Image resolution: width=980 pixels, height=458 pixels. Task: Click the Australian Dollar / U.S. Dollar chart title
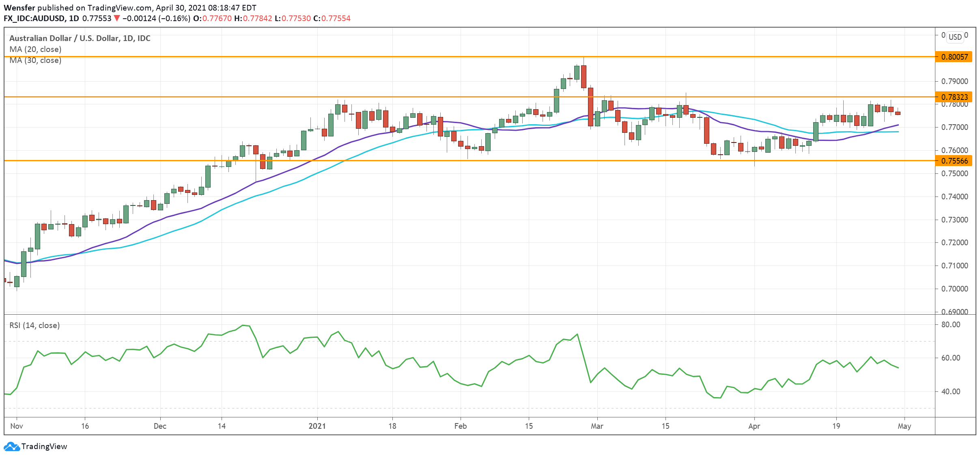(x=80, y=38)
